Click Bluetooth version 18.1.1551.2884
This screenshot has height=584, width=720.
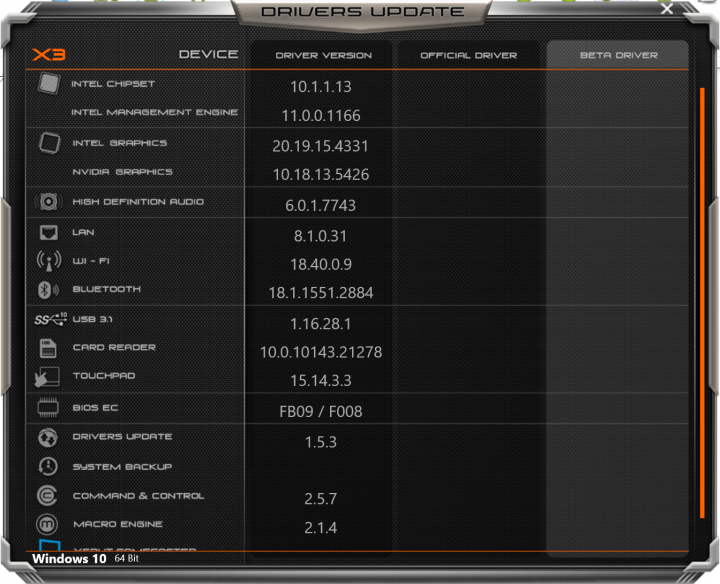pyautogui.click(x=321, y=293)
